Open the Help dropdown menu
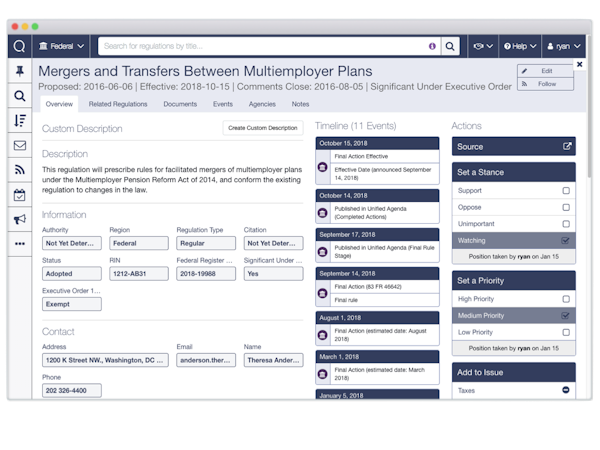This screenshot has height=450, width=600. 520,46
